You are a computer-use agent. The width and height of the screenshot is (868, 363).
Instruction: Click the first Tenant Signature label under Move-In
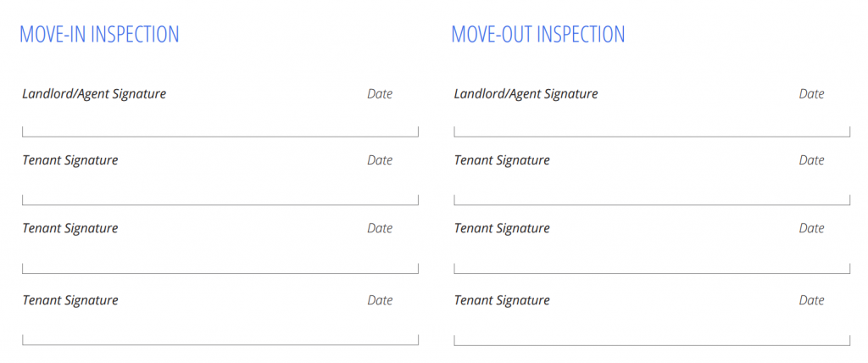click(70, 160)
